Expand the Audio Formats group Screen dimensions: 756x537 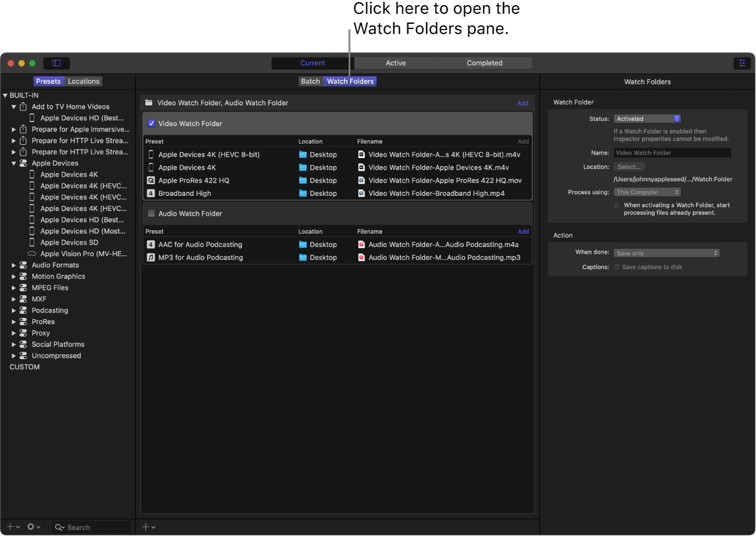[14, 265]
